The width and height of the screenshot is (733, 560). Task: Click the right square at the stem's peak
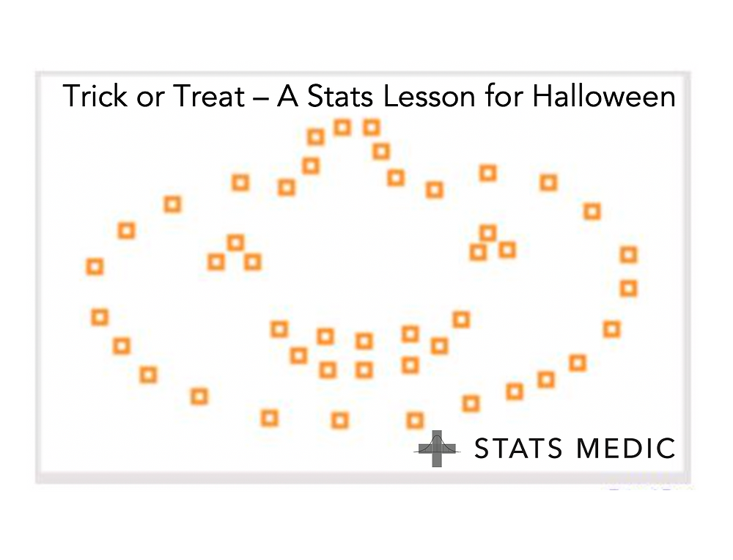pos(372,128)
